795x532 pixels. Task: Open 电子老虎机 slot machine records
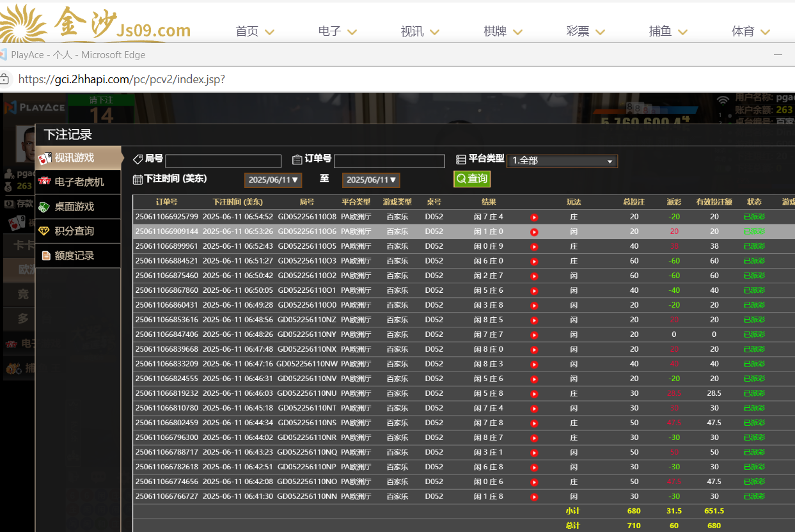pos(78,182)
